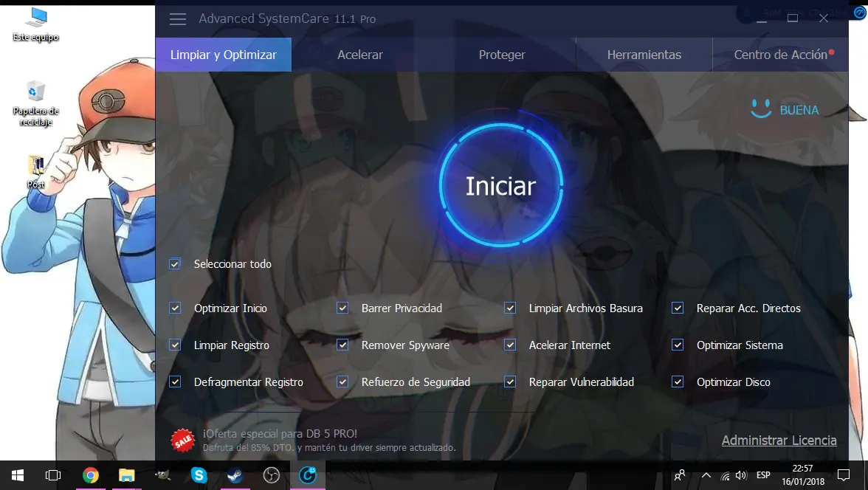Toggle the Limpiar Registro checkbox
This screenshot has width=868, height=490.
point(175,345)
